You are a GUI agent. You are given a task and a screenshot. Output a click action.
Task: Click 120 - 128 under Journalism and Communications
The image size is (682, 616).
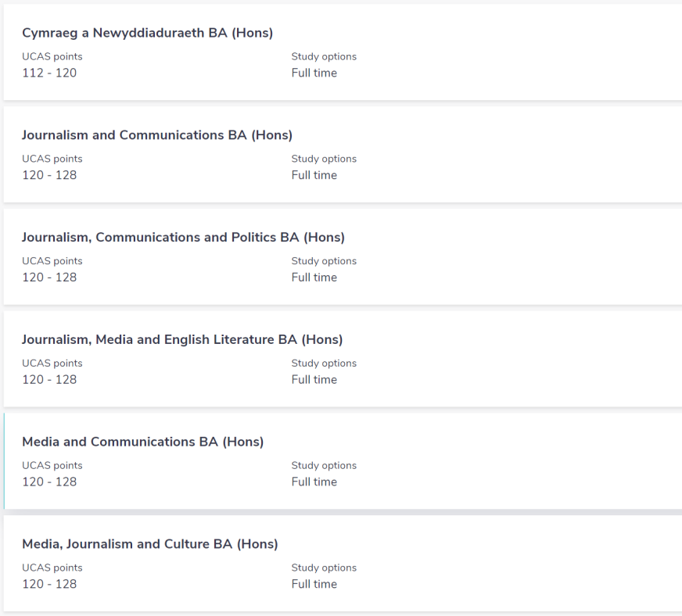(x=49, y=175)
